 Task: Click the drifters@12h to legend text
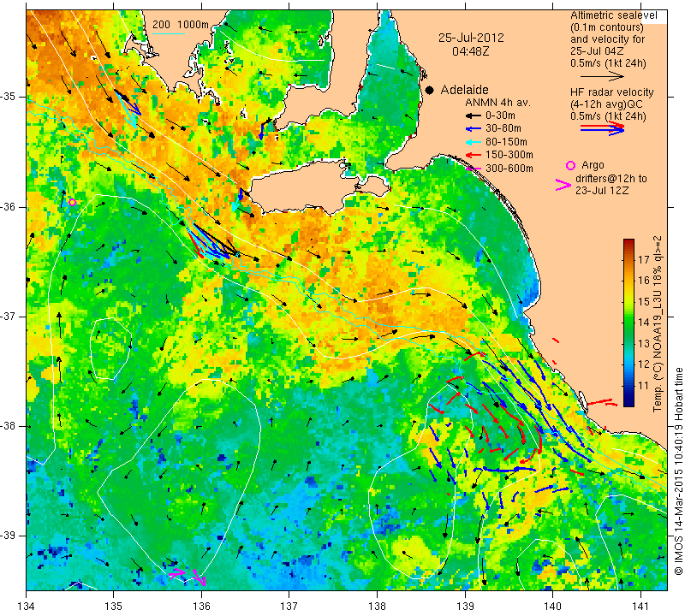[x=611, y=179]
